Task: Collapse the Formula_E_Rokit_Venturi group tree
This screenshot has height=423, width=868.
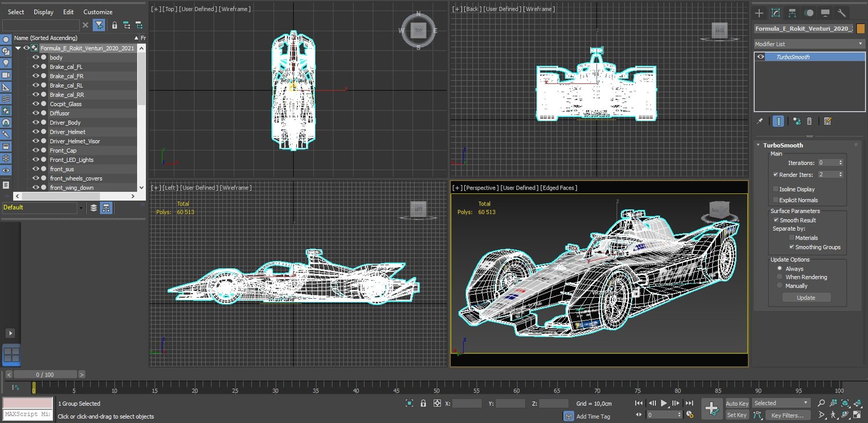Action: click(x=18, y=48)
